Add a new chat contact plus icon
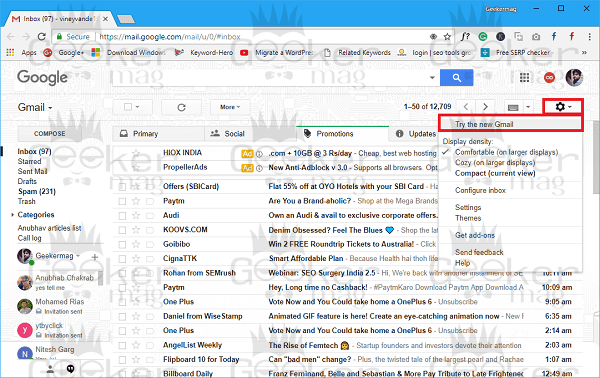This screenshot has width=600, height=378. coord(95,257)
